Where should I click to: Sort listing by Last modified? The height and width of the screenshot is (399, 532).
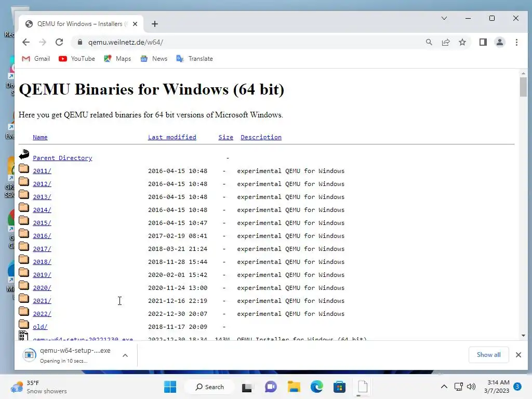[172, 137]
